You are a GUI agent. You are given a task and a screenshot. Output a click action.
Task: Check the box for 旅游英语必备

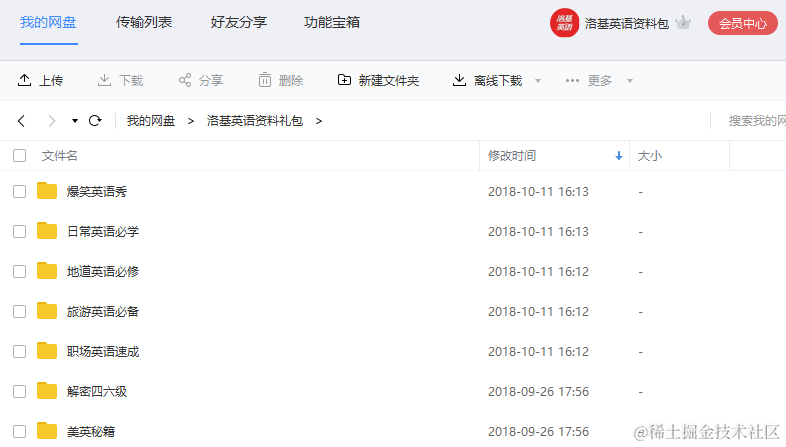[x=20, y=312]
